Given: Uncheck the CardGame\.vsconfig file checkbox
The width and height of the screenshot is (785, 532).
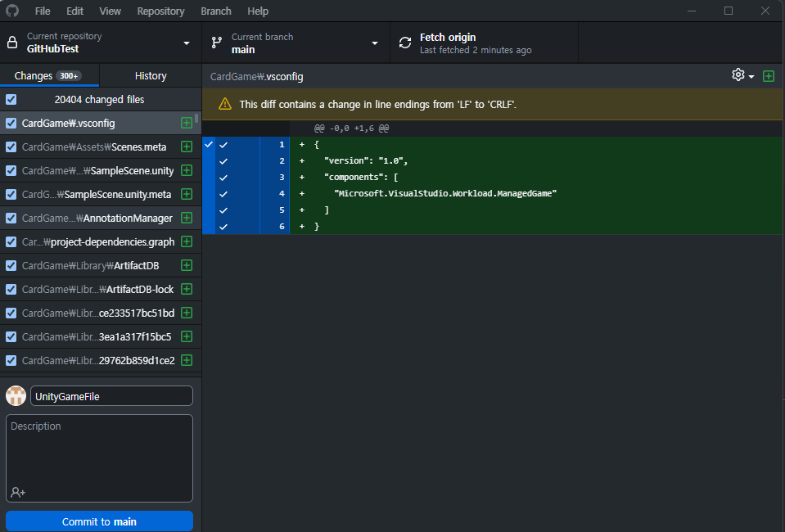Looking at the screenshot, I should click(11, 123).
